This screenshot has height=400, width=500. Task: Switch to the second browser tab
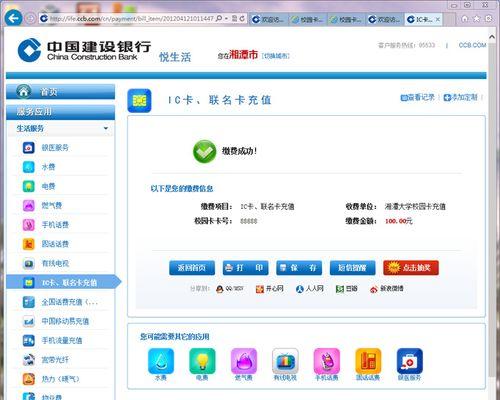(308, 19)
